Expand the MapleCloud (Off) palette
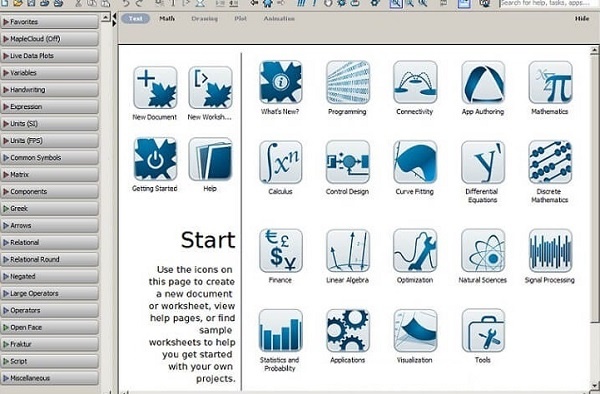 (x=49, y=39)
